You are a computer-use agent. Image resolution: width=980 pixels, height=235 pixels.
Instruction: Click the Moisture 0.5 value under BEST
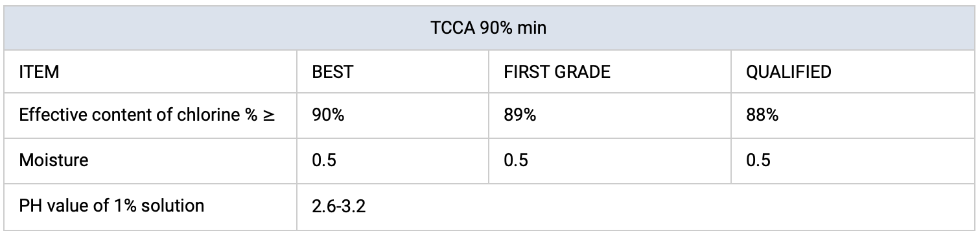[x=392, y=161]
